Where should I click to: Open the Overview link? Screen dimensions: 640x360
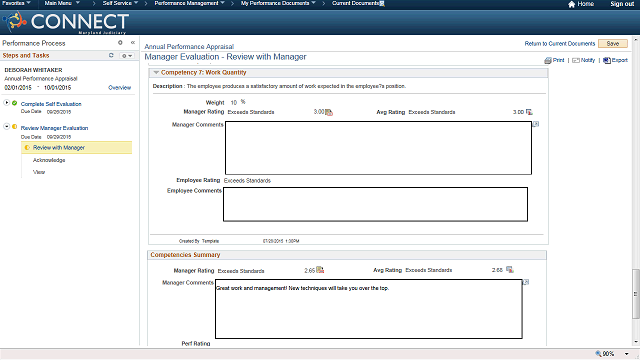point(120,87)
